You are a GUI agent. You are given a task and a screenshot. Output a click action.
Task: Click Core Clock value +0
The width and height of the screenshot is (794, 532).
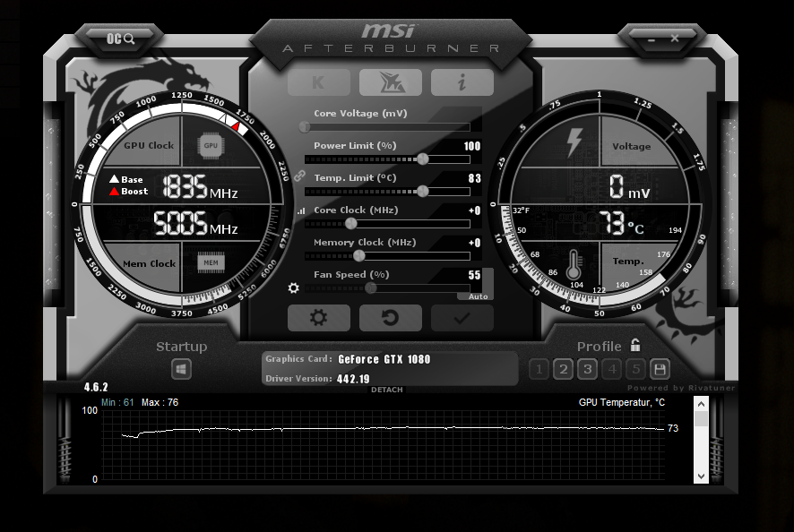pyautogui.click(x=474, y=210)
